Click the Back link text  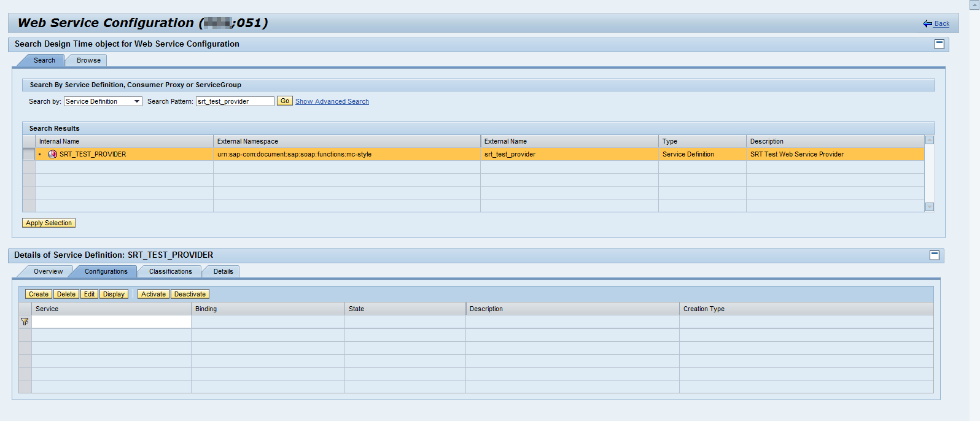pos(942,24)
